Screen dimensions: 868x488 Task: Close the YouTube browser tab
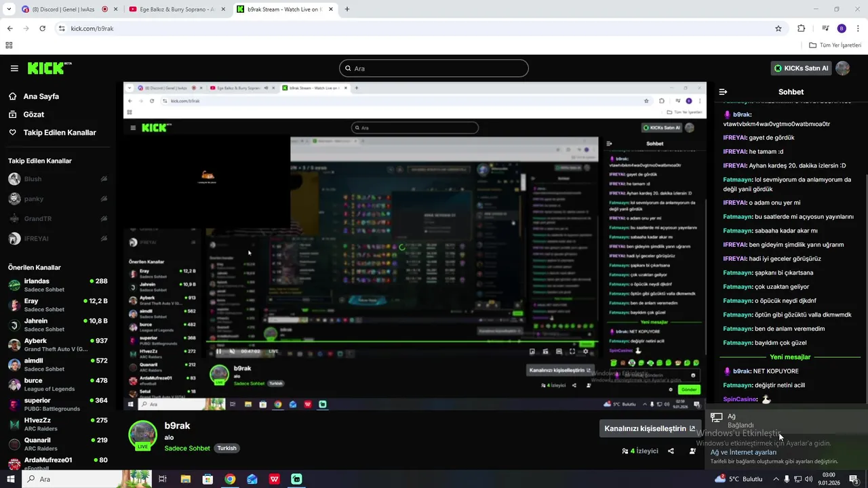point(223,9)
